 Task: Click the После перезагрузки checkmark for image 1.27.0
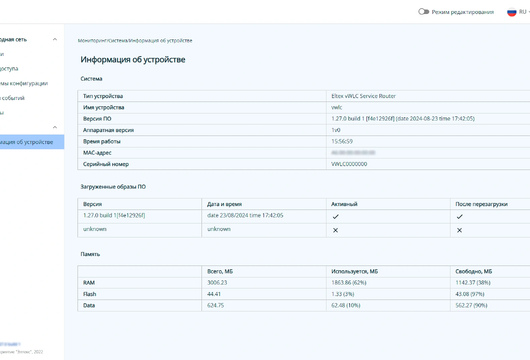459,217
